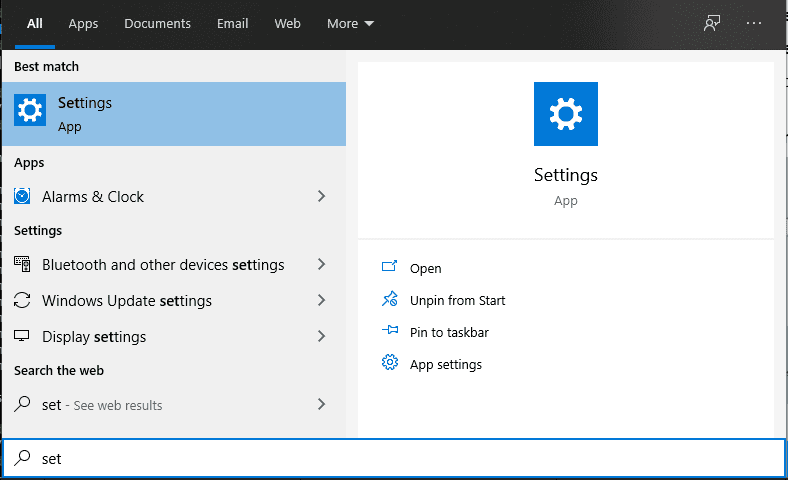The width and height of the screenshot is (788, 480).
Task: Expand Bluetooth and other devices chevron
Action: tap(322, 264)
